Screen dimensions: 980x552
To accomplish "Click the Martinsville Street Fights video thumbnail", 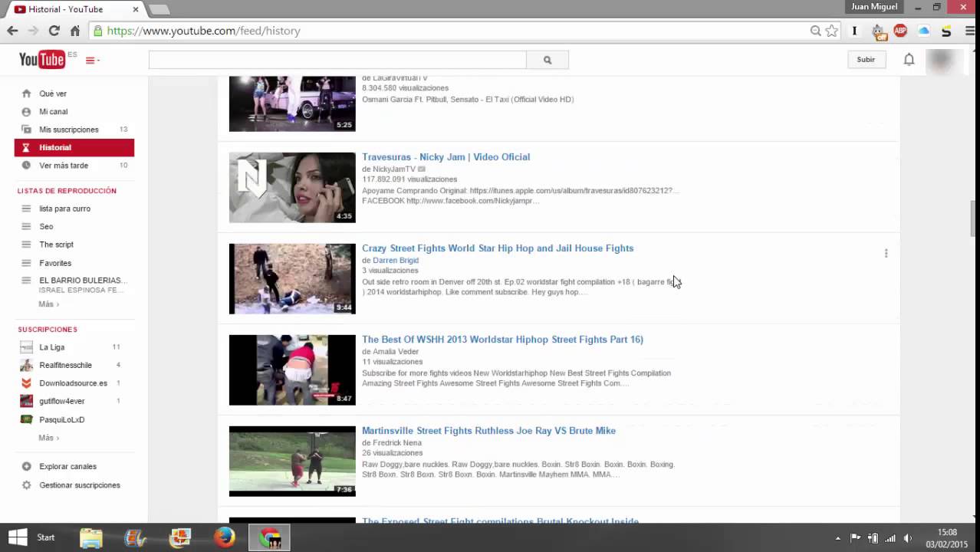I will [x=291, y=460].
